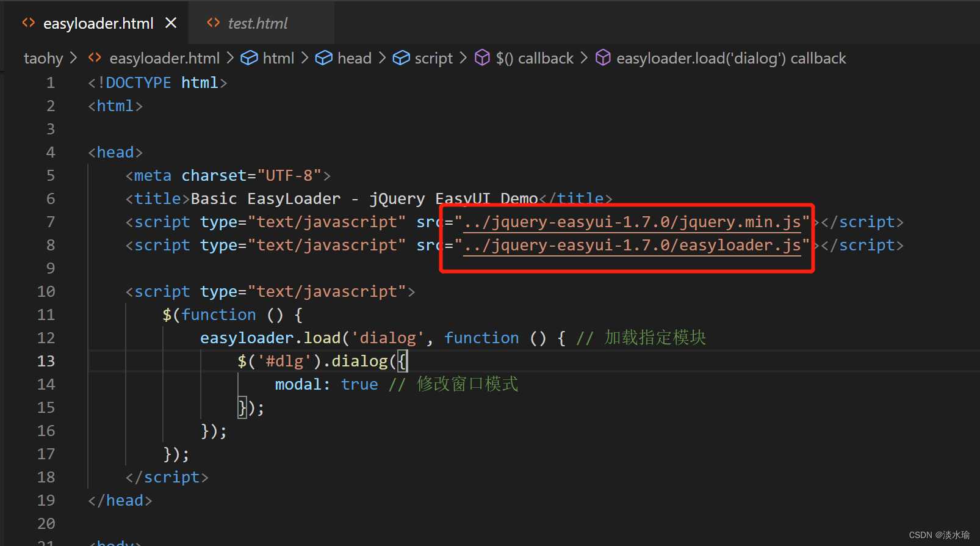This screenshot has width=980, height=546.
Task: Click the html symbol cube icon
Action: [249, 57]
